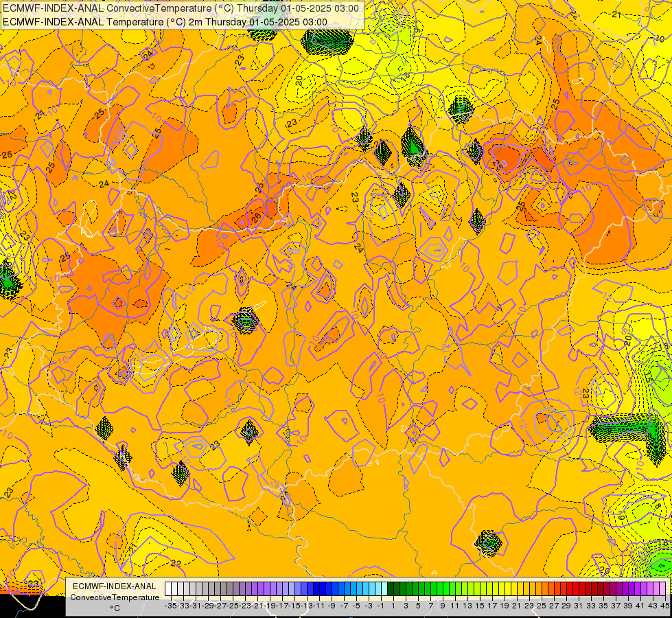Pick the white legend swatch above -35

pyautogui.click(x=168, y=589)
